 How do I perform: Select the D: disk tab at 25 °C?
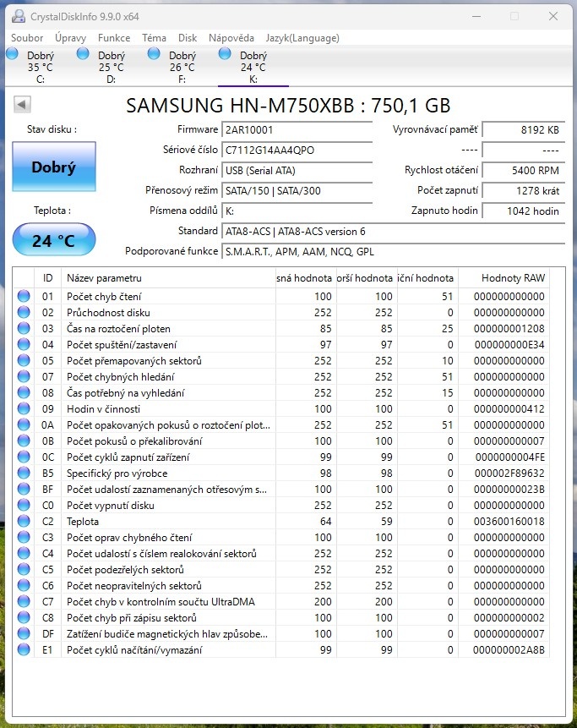[112, 67]
